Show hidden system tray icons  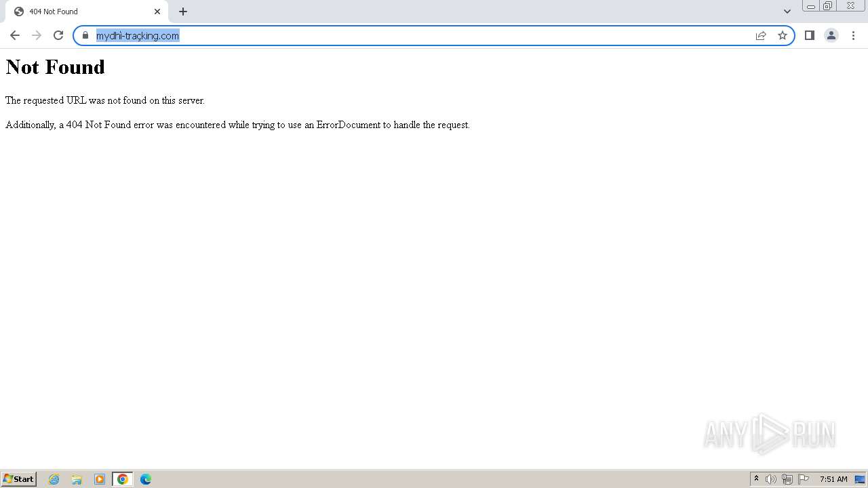click(756, 479)
